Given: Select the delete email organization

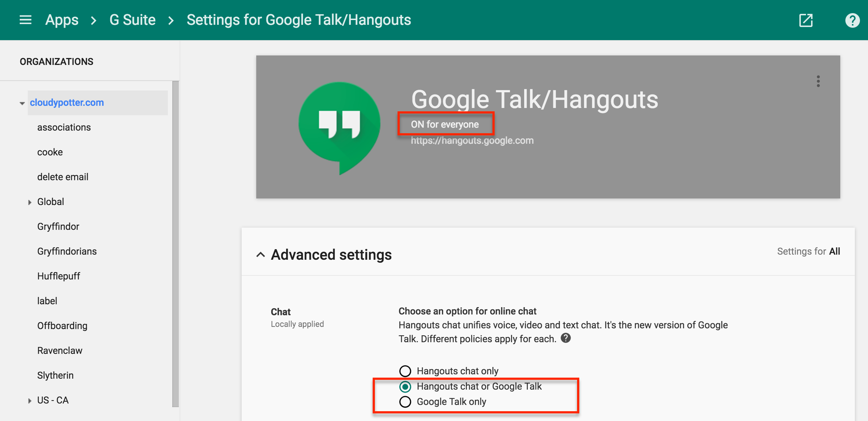Looking at the screenshot, I should coord(63,177).
